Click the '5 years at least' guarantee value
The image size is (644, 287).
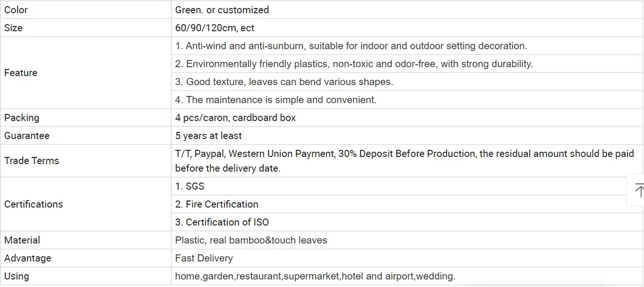pyautogui.click(x=208, y=136)
